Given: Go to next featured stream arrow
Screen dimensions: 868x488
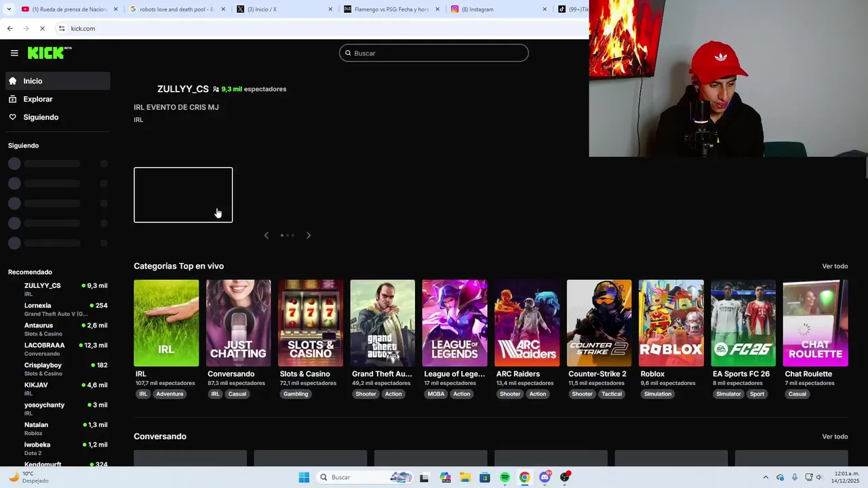Looking at the screenshot, I should coord(309,235).
